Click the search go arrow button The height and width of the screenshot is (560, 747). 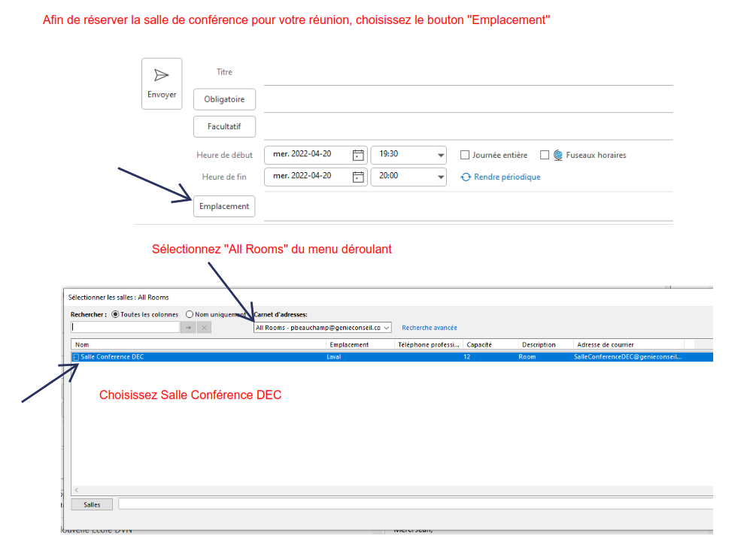coord(188,328)
